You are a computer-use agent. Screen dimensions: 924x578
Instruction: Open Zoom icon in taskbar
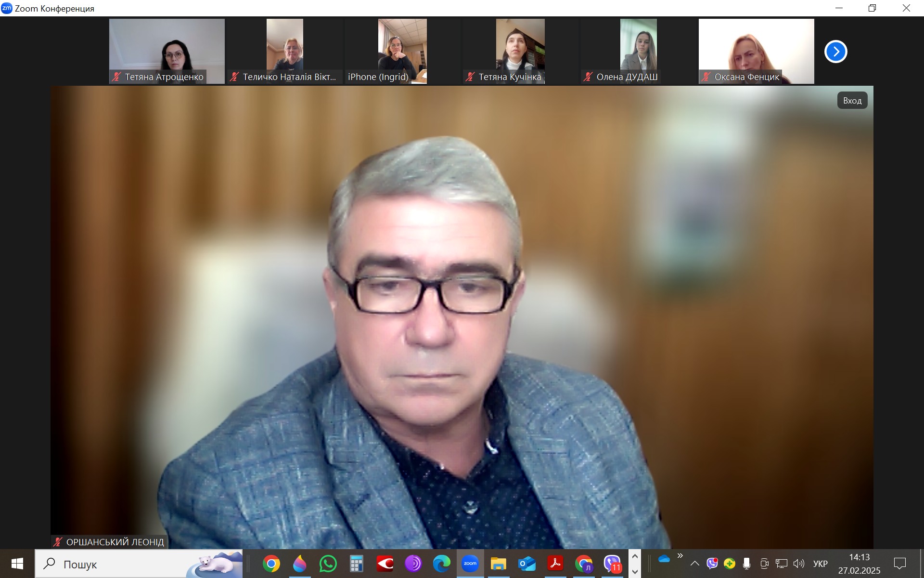coord(470,563)
